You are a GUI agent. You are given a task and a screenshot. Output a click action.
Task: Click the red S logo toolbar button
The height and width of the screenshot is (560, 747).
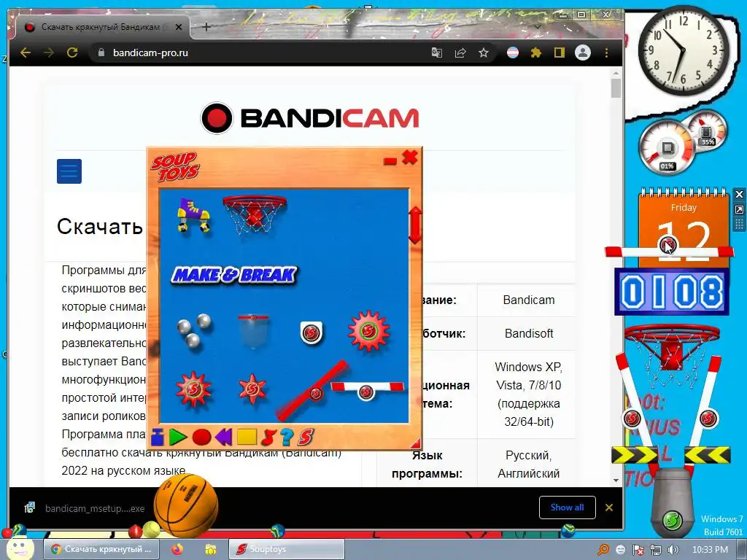coord(306,437)
